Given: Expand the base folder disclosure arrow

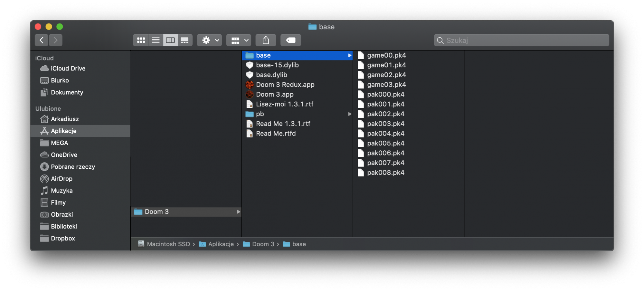Looking at the screenshot, I should (x=349, y=55).
